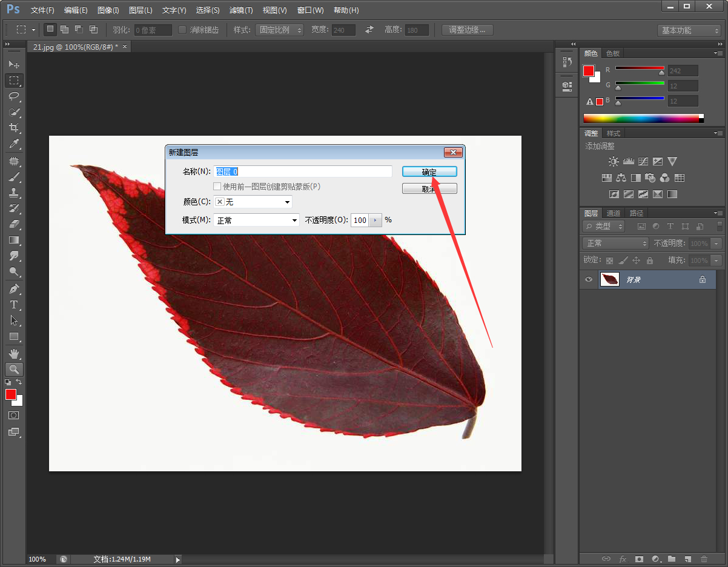Expand the 基本功能 workspace dropdown
Image resolution: width=728 pixels, height=567 pixels.
689,30
